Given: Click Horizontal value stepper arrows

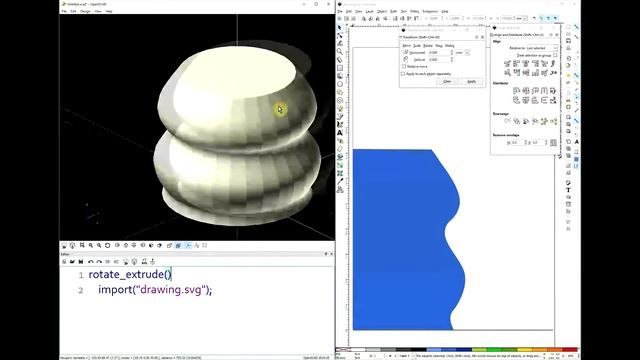Looking at the screenshot, I should click(x=452, y=53).
